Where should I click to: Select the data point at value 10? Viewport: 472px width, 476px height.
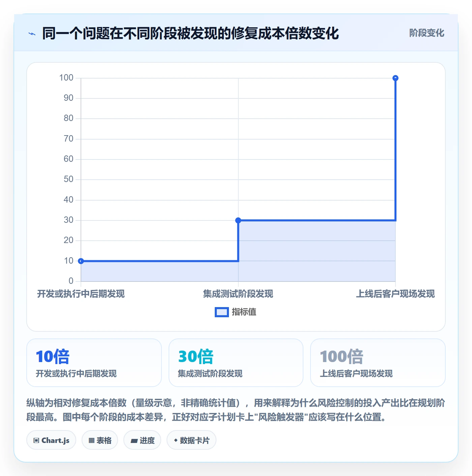(x=81, y=261)
